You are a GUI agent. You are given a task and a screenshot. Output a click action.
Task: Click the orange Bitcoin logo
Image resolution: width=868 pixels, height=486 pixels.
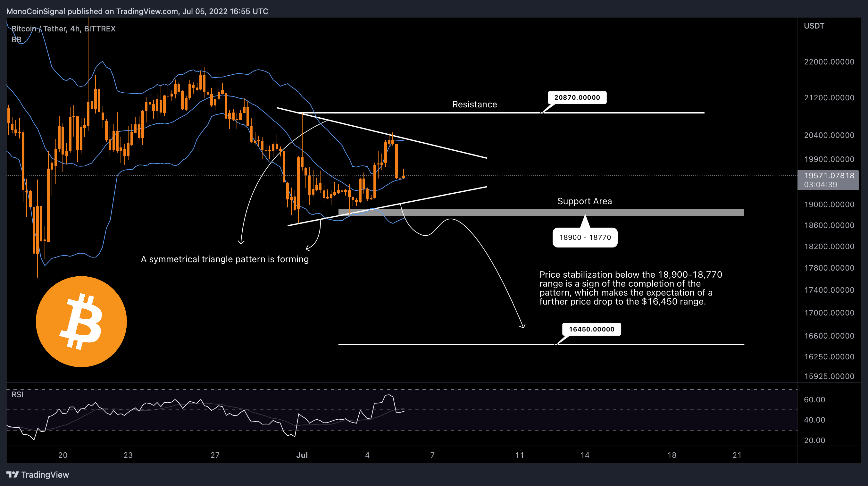point(81,322)
